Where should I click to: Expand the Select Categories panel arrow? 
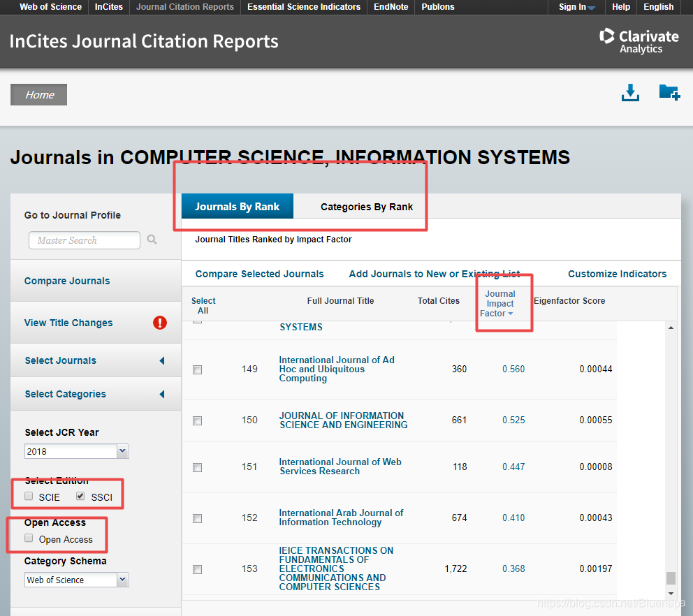162,394
